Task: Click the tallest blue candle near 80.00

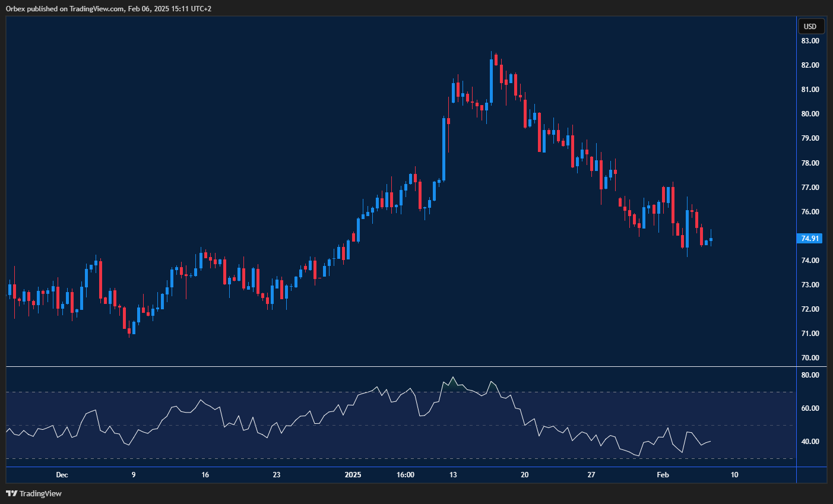Action: pos(444,149)
